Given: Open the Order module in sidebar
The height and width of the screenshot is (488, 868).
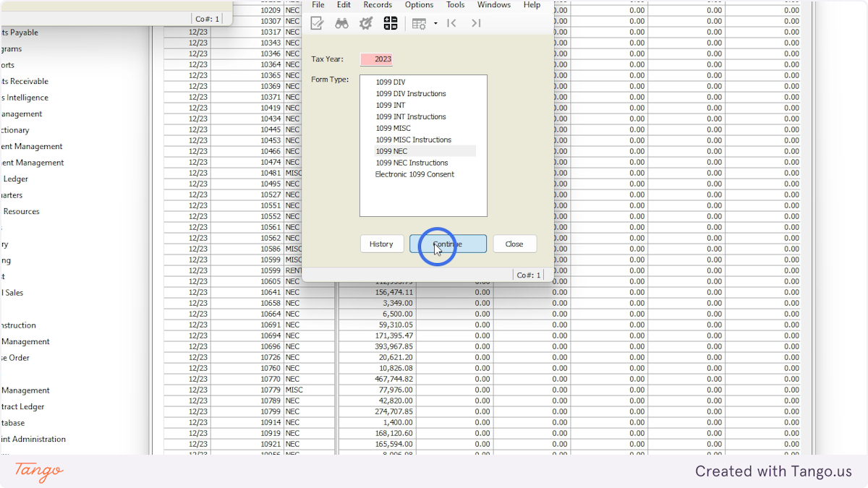Looking at the screenshot, I should [x=15, y=358].
